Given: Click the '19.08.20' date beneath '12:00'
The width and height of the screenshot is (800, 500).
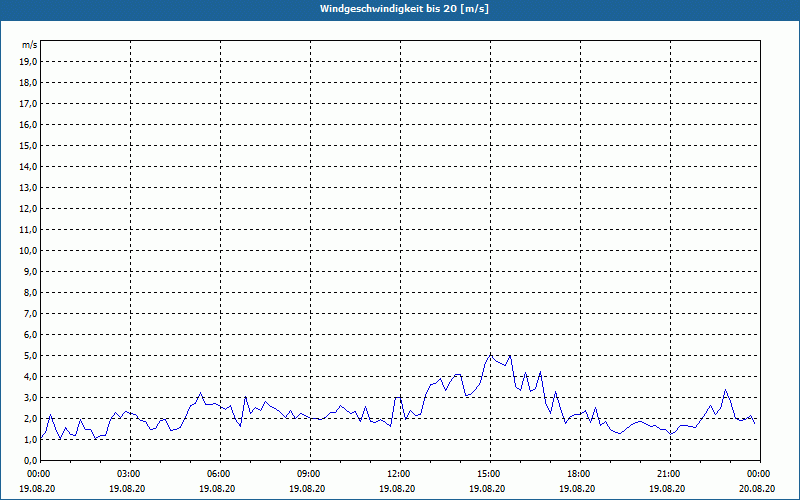Looking at the screenshot, I should click(x=397, y=488).
